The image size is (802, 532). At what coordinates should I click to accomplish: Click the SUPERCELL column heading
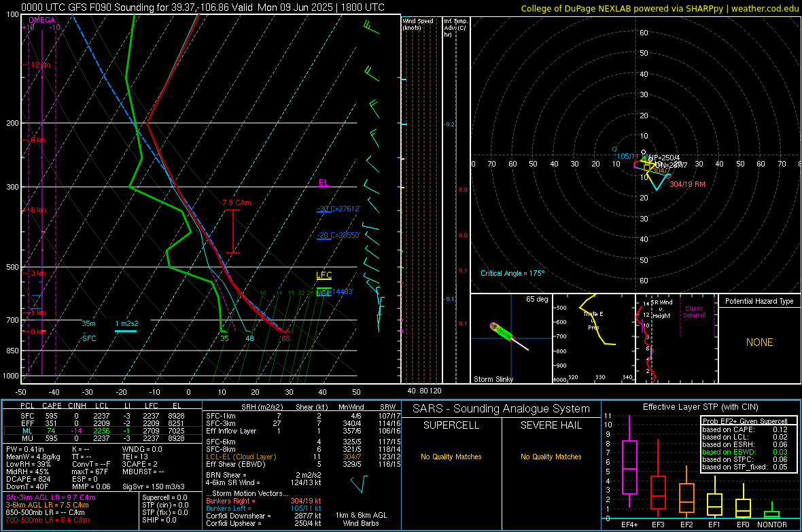pyautogui.click(x=451, y=425)
